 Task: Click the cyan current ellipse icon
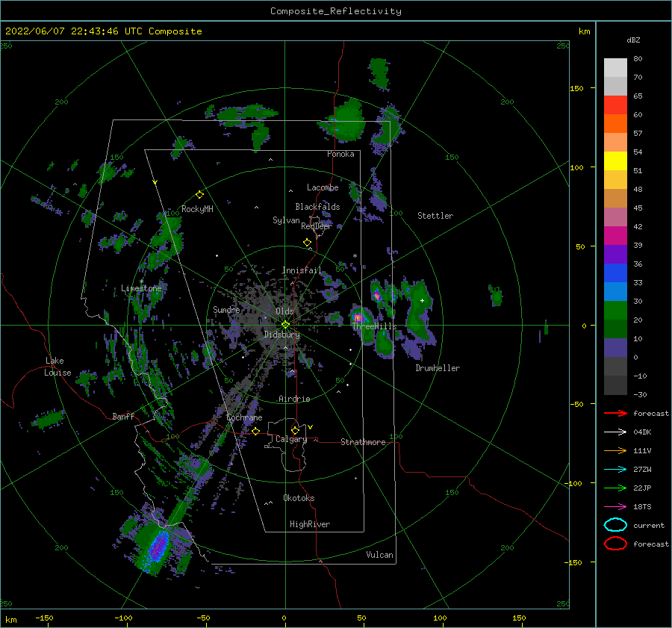pos(615,525)
